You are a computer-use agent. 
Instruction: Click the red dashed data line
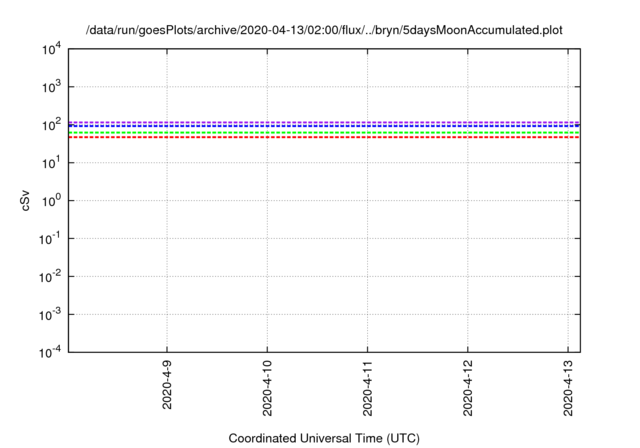click(324, 137)
